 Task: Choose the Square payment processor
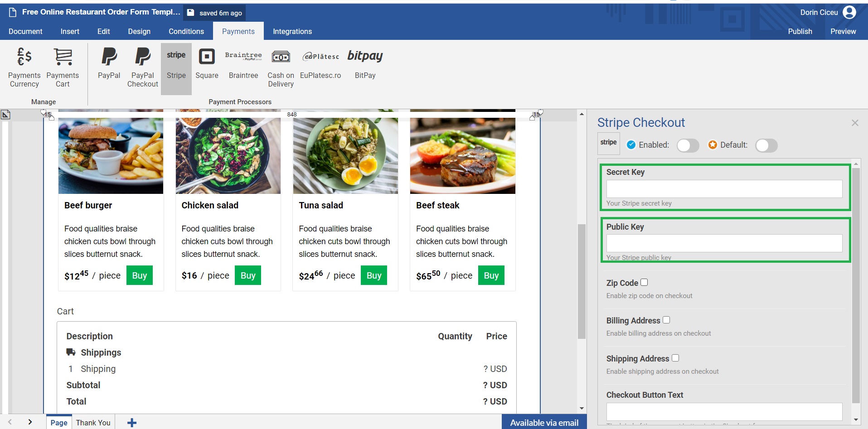[x=207, y=64]
